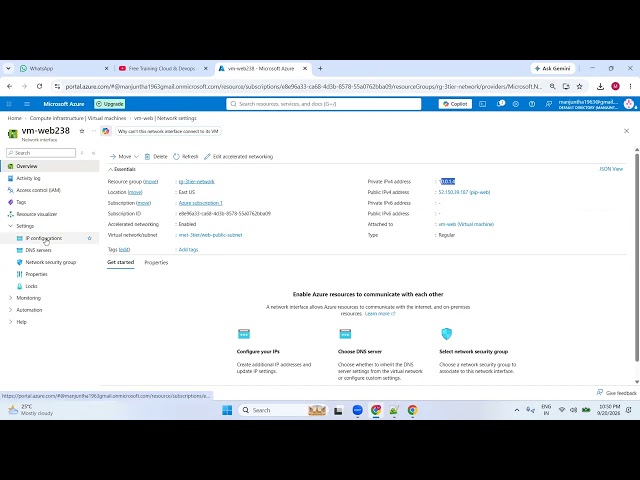640x480 pixels.
Task: Favorite vm-web238 with the star icon
Action: (82, 131)
